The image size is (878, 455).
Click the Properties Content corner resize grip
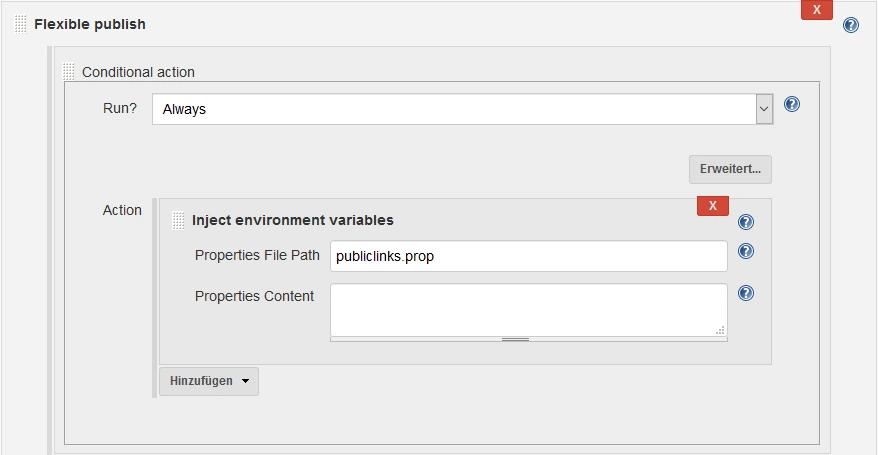tap(720, 329)
